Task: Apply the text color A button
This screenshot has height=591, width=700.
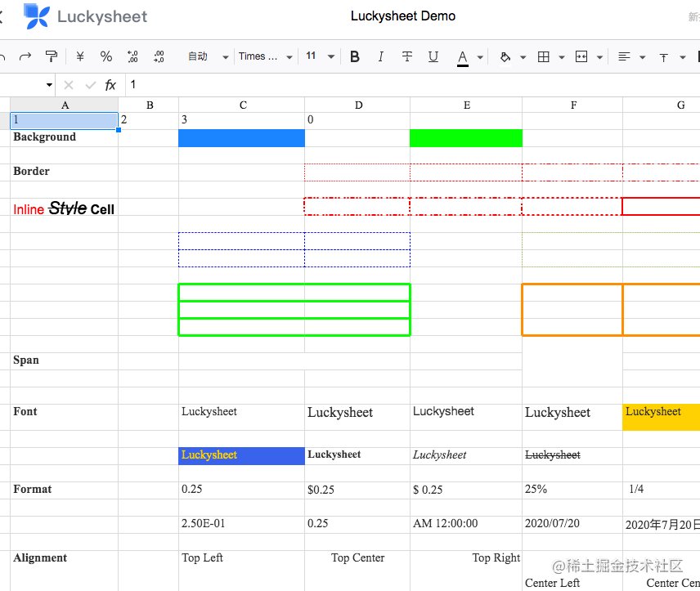Action: (463, 57)
